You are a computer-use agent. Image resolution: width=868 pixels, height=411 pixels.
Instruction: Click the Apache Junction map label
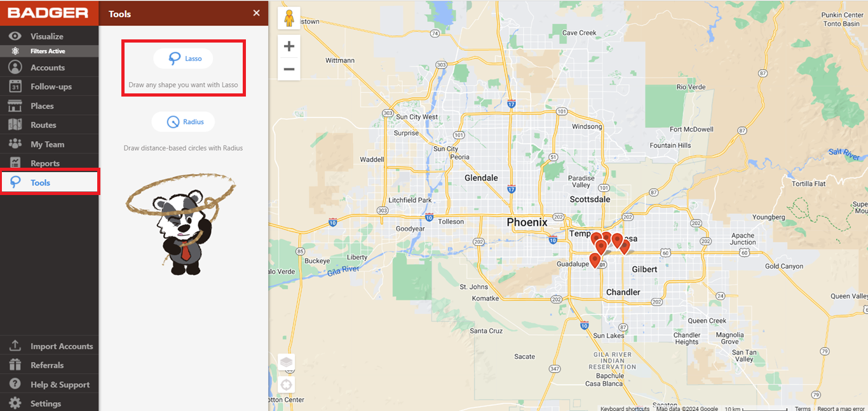click(x=743, y=239)
